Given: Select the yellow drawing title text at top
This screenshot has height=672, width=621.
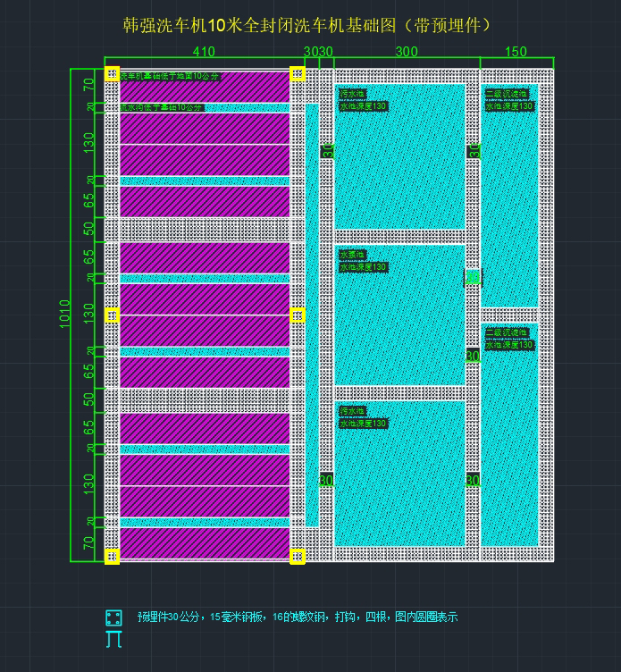Looking at the screenshot, I should point(306,26).
